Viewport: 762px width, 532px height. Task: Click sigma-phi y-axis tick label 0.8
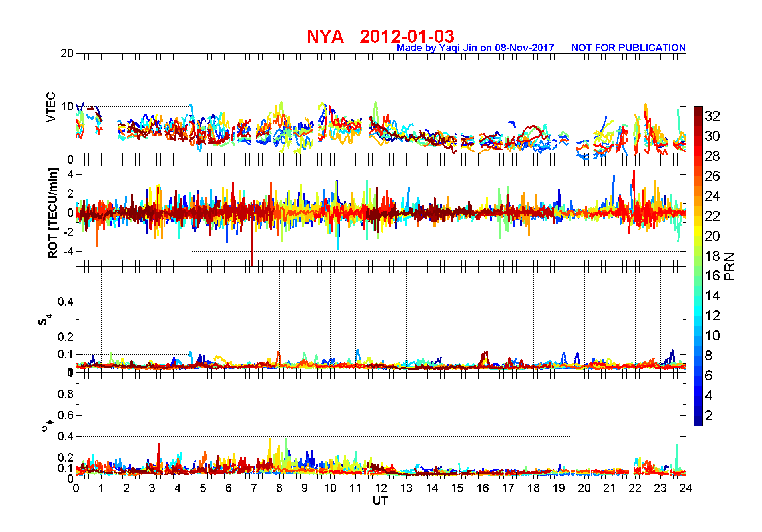click(x=66, y=394)
